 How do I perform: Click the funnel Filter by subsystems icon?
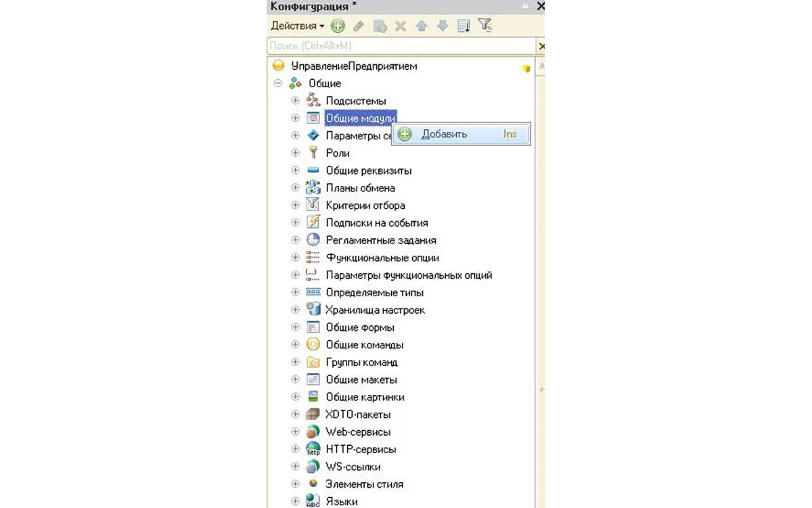pyautogui.click(x=484, y=26)
